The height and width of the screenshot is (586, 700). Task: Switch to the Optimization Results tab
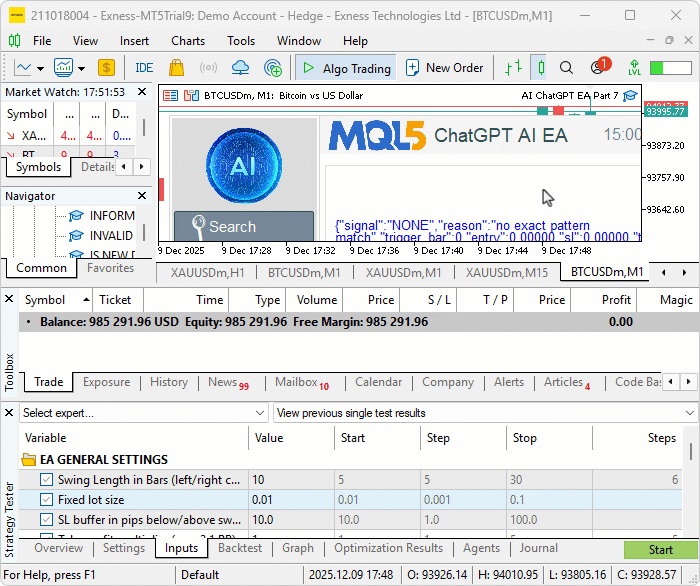(388, 548)
